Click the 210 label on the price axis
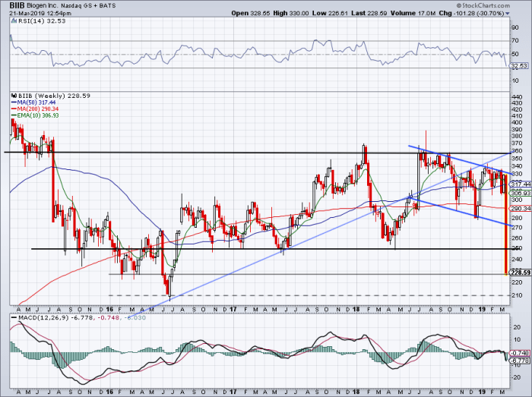This screenshot has height=397, width=532. click(516, 295)
